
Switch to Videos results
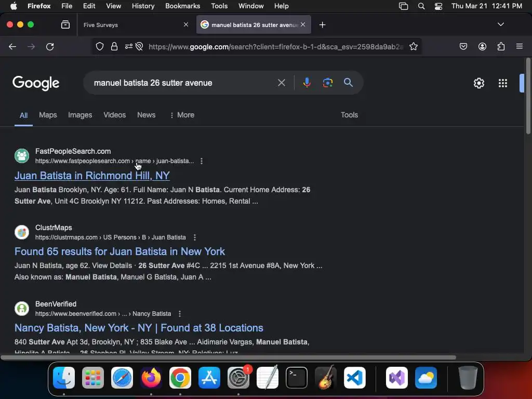(x=115, y=115)
